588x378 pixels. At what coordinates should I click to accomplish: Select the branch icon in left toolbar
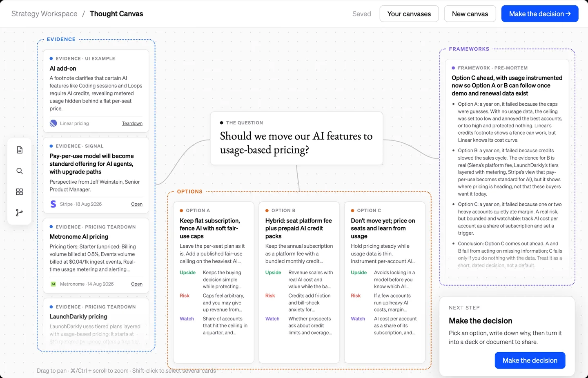point(20,213)
